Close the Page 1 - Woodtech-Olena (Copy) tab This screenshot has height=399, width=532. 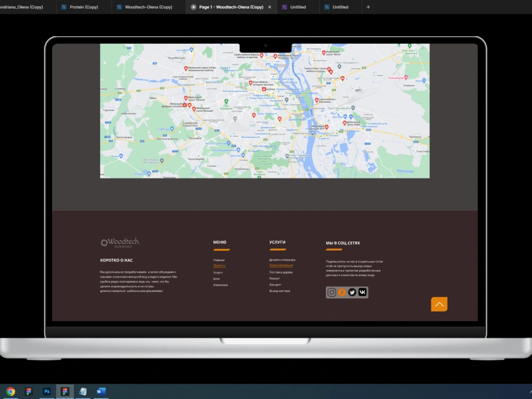[270, 7]
